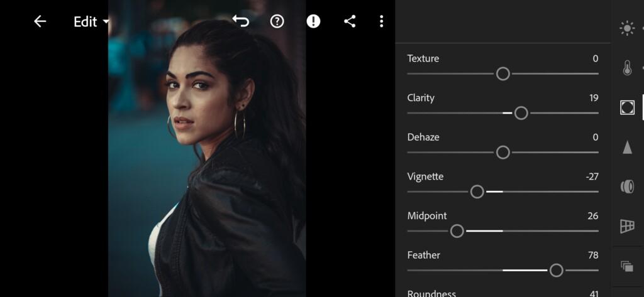This screenshot has width=644, height=297.
Task: Open the Presets stacked squares icon
Action: click(627, 266)
